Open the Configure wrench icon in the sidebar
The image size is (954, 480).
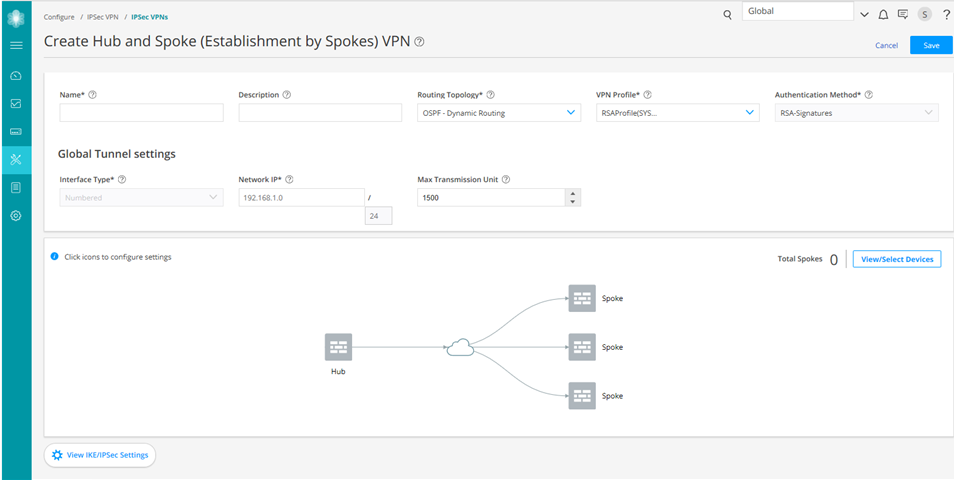(x=16, y=159)
